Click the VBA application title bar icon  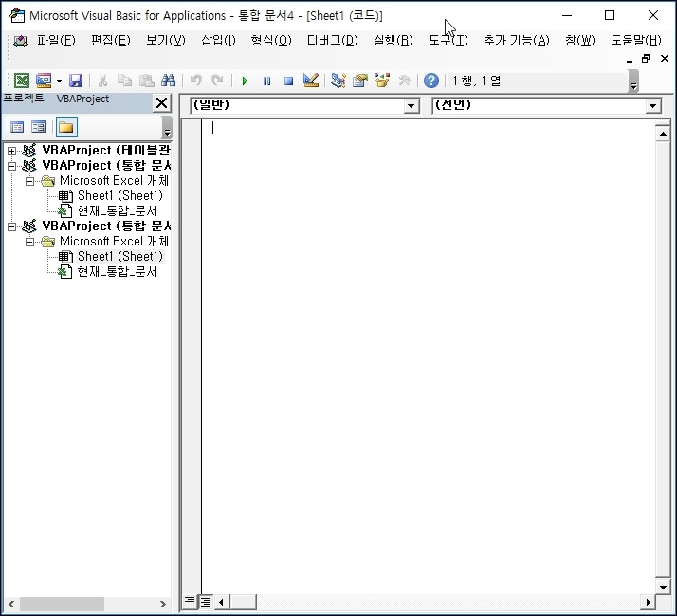click(x=17, y=15)
